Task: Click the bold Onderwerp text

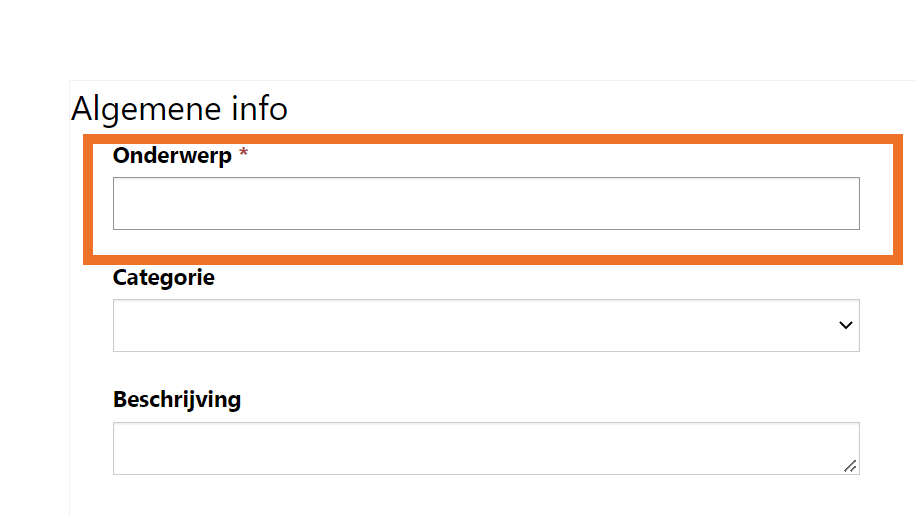Action: coord(172,156)
